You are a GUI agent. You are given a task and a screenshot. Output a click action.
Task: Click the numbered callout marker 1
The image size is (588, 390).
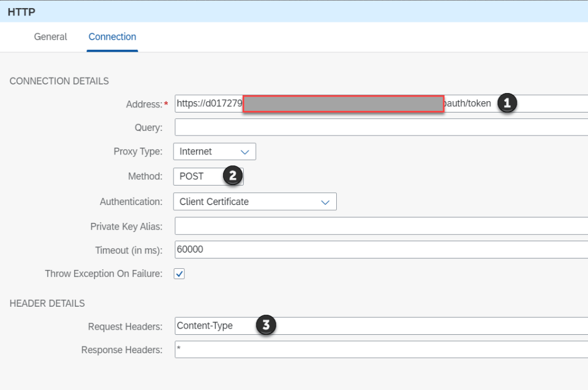(x=506, y=103)
